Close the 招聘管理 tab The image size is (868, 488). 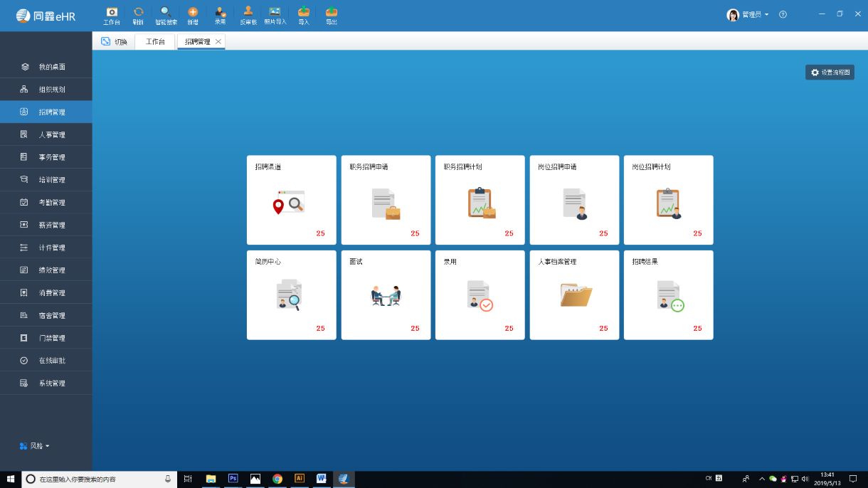[x=218, y=42]
